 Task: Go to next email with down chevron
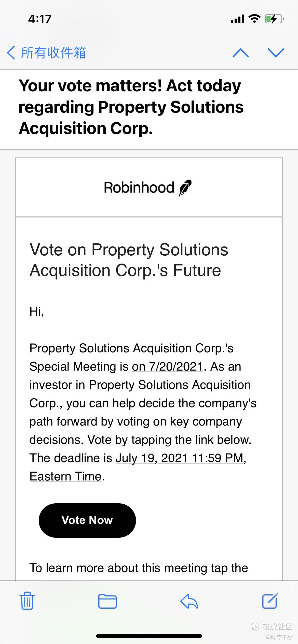click(276, 53)
